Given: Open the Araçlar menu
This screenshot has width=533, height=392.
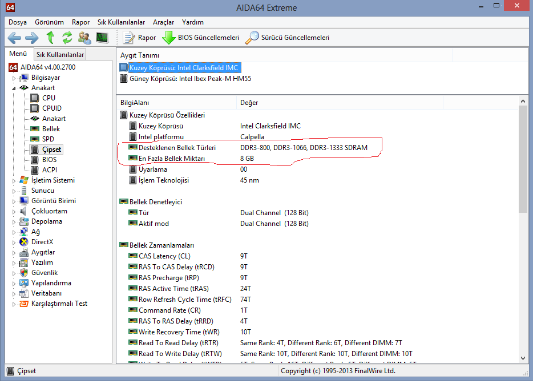Looking at the screenshot, I should point(164,22).
